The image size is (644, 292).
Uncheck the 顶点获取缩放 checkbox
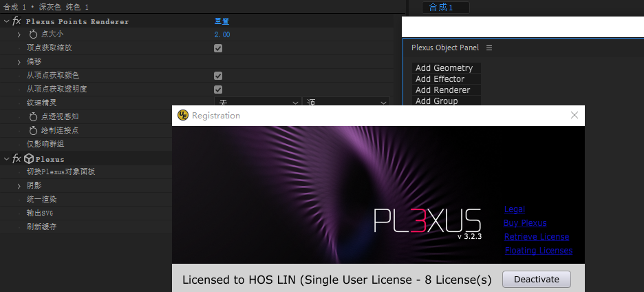218,48
